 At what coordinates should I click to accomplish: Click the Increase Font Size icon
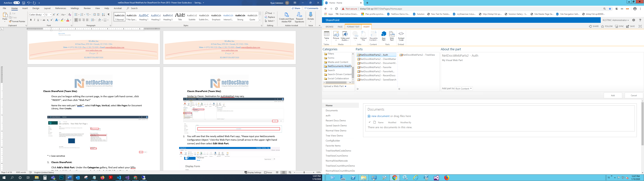[x=54, y=15]
